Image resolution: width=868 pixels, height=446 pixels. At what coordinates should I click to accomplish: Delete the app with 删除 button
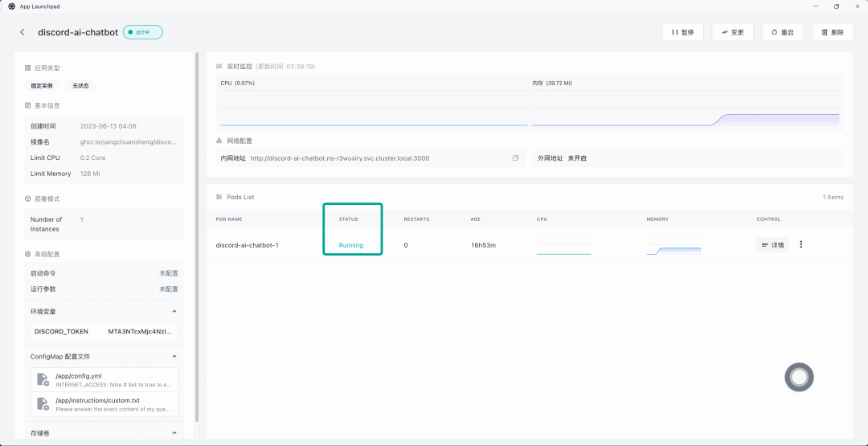(833, 32)
